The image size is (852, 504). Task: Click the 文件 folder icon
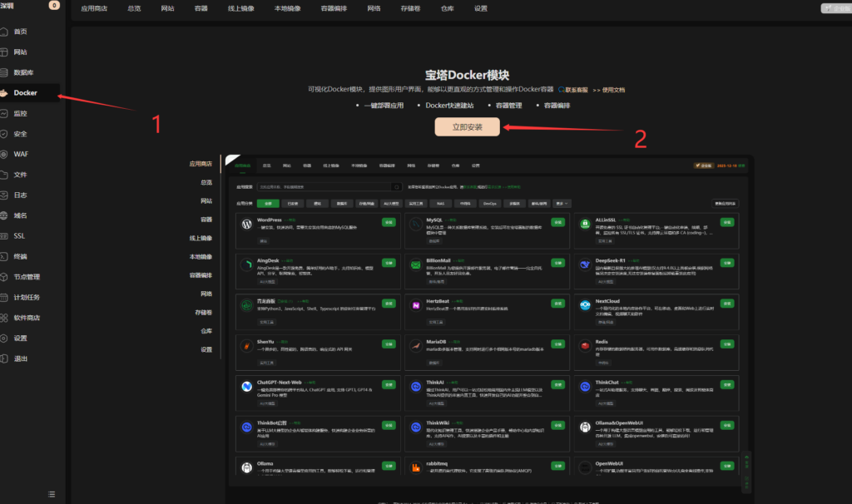6,175
